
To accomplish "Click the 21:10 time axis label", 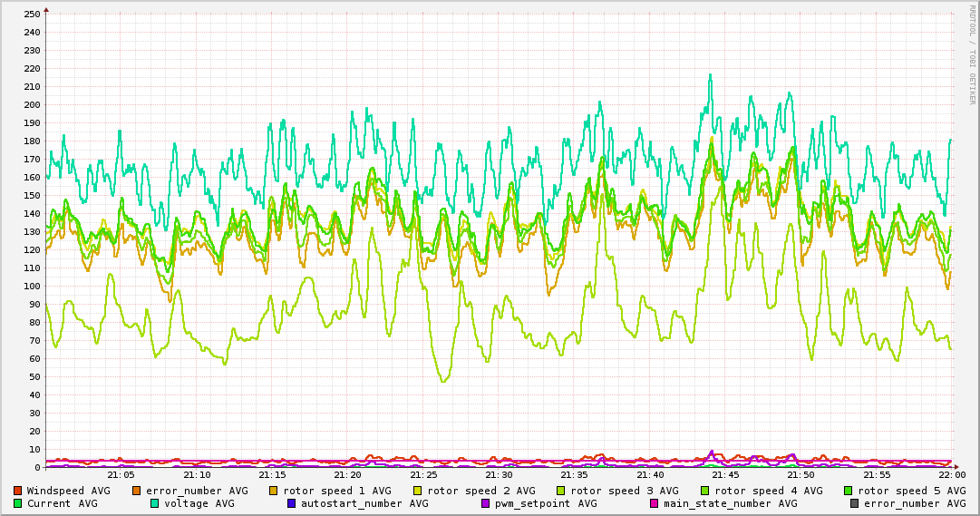I will point(198,475).
